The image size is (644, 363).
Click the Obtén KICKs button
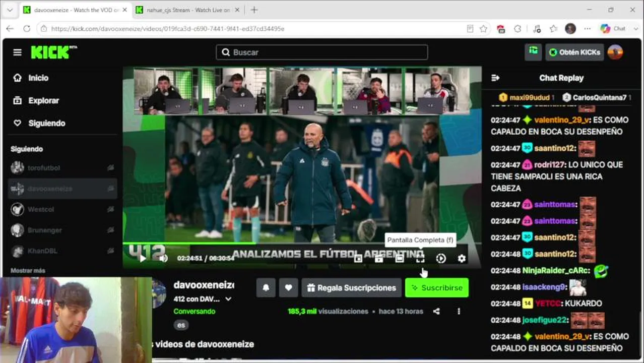pyautogui.click(x=574, y=52)
